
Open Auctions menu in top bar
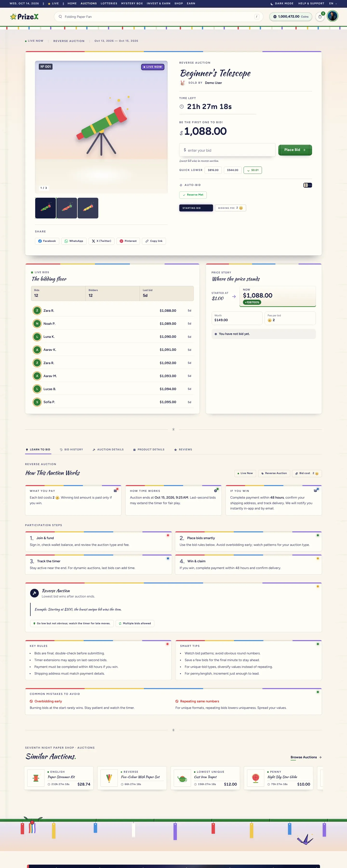[89, 3]
